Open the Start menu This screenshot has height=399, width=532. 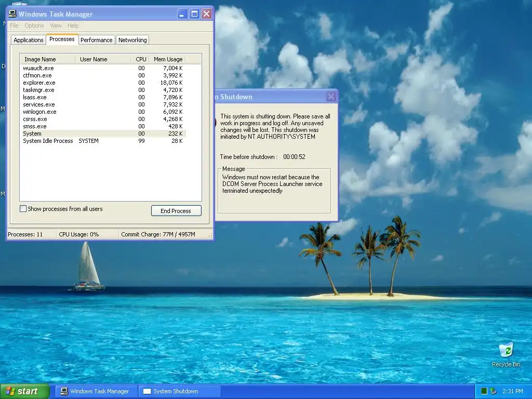coord(25,391)
